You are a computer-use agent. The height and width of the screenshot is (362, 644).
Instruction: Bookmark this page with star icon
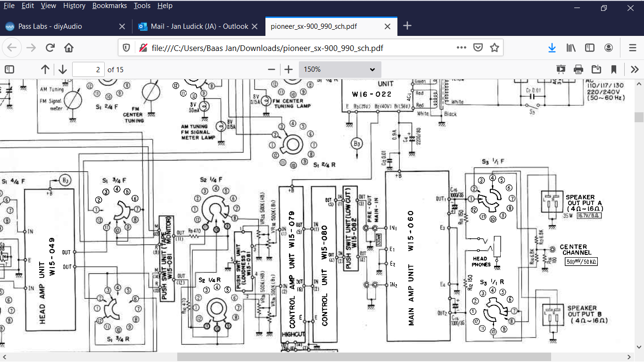click(x=494, y=48)
